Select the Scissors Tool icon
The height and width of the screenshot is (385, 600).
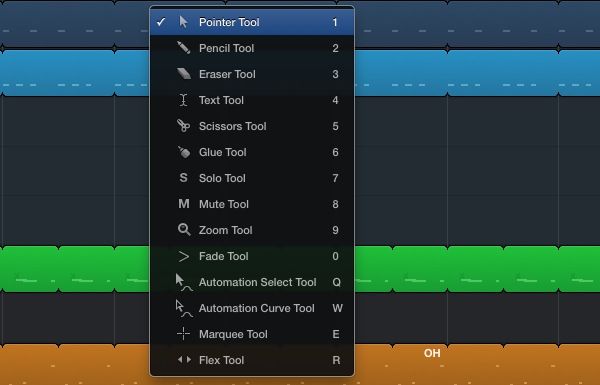coord(184,126)
